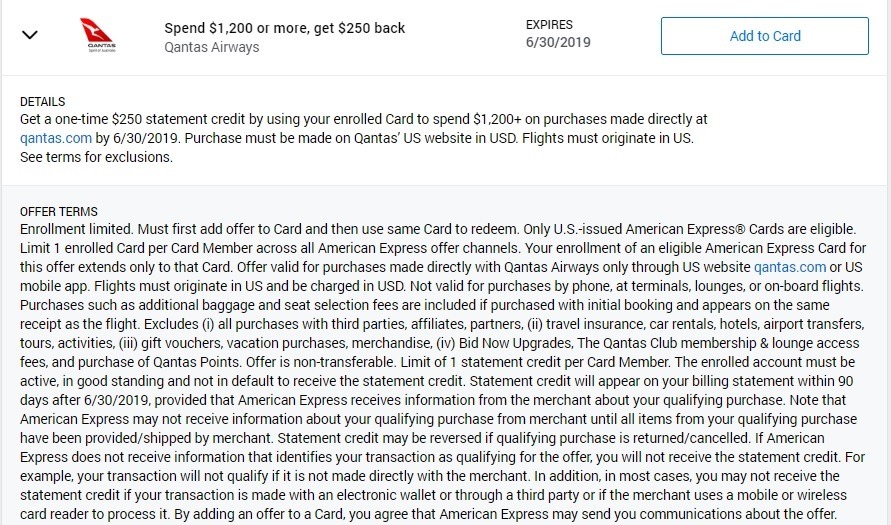Open the qantas.com link in Offer Terms
This screenshot has width=891, height=525.
790,267
